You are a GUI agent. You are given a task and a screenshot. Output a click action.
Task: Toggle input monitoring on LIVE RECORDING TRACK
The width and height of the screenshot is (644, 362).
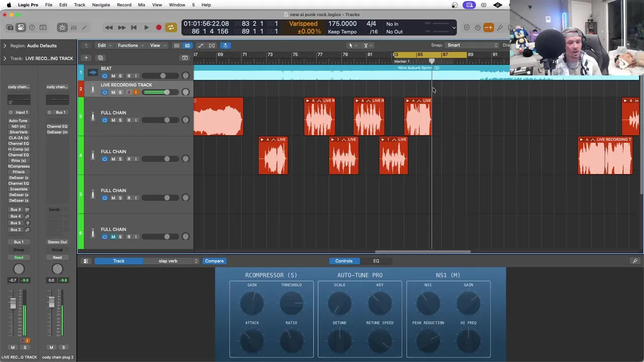(x=136, y=93)
